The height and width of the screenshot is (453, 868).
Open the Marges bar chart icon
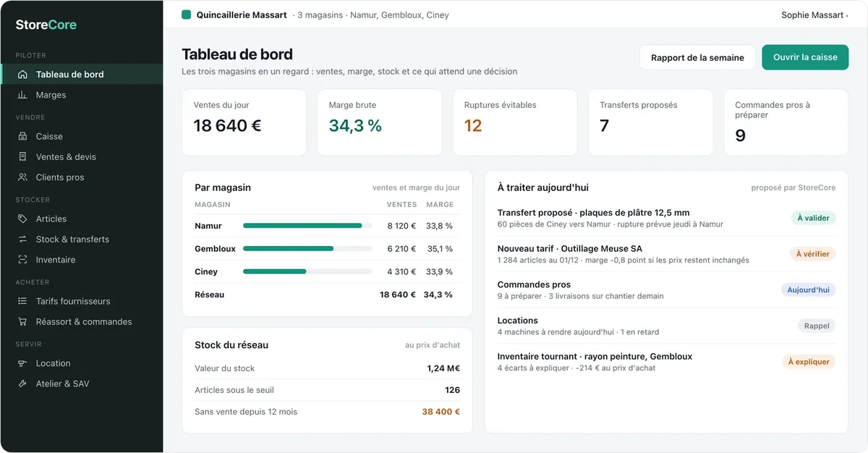22,95
